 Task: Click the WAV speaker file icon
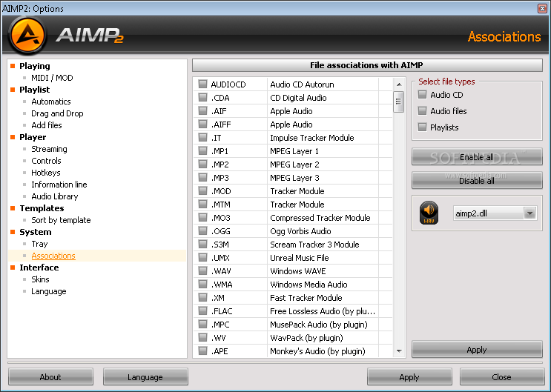click(429, 213)
